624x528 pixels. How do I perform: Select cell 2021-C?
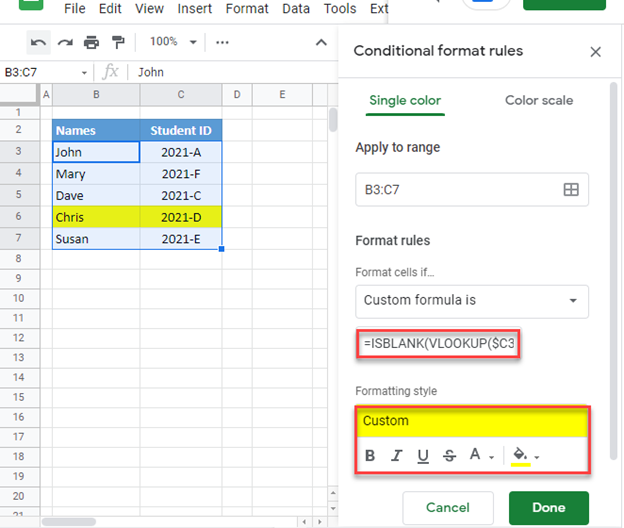pyautogui.click(x=181, y=195)
